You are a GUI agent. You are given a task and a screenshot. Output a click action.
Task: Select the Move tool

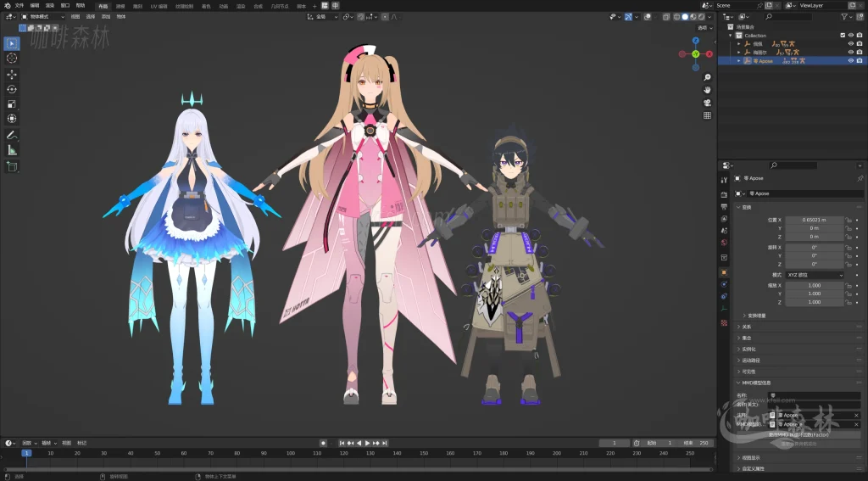[x=12, y=75]
